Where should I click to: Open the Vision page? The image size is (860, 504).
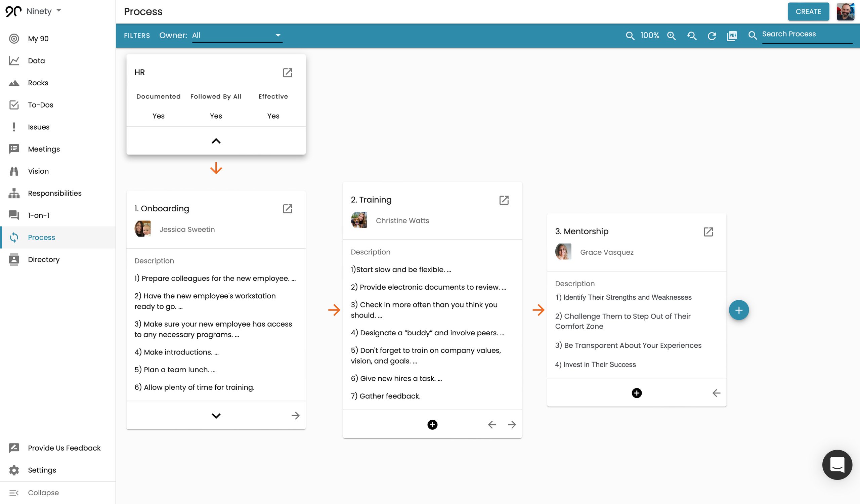38,171
